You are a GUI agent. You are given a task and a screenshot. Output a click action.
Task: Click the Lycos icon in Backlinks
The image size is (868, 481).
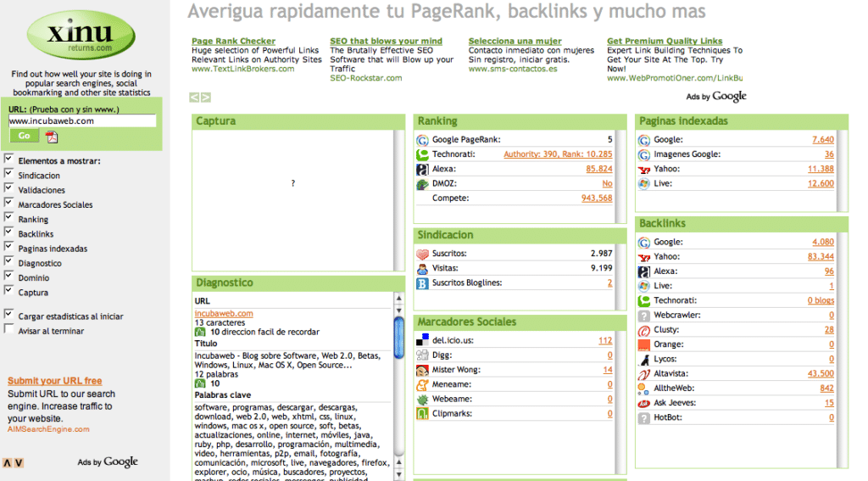644,360
